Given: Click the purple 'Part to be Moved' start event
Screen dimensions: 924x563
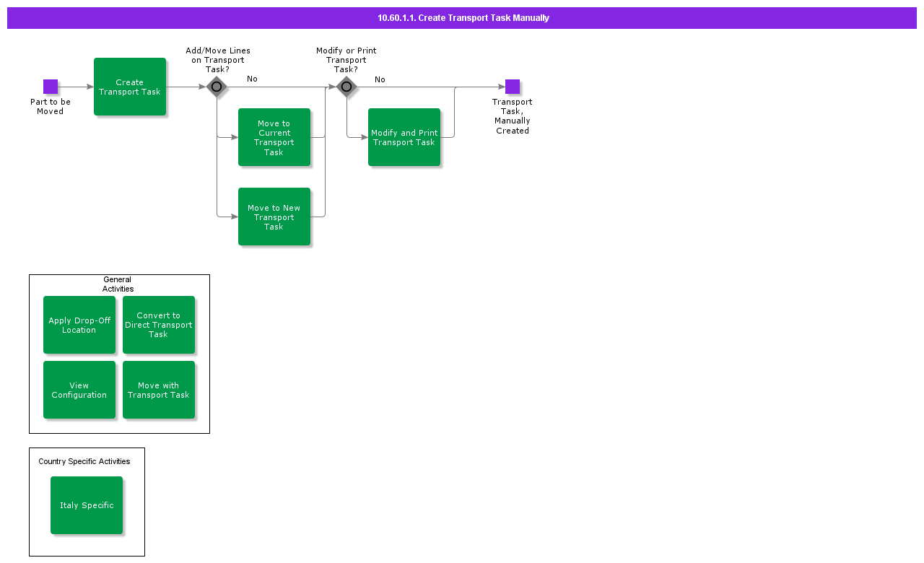Looking at the screenshot, I should coord(51,87).
